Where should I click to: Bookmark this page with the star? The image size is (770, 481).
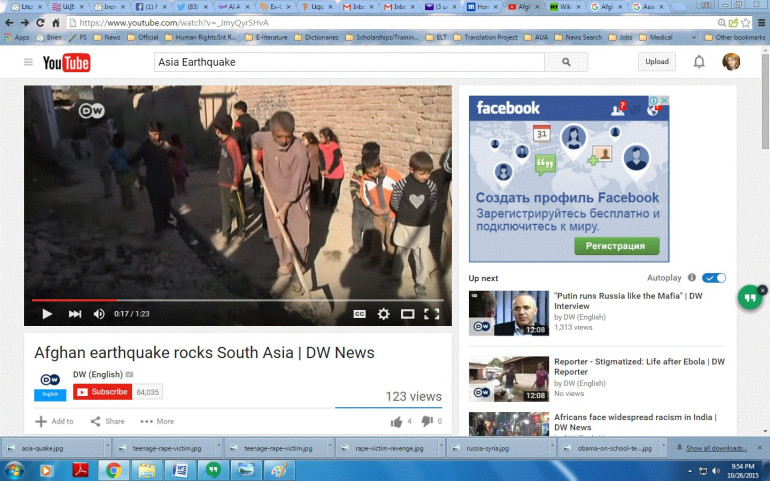coord(746,23)
